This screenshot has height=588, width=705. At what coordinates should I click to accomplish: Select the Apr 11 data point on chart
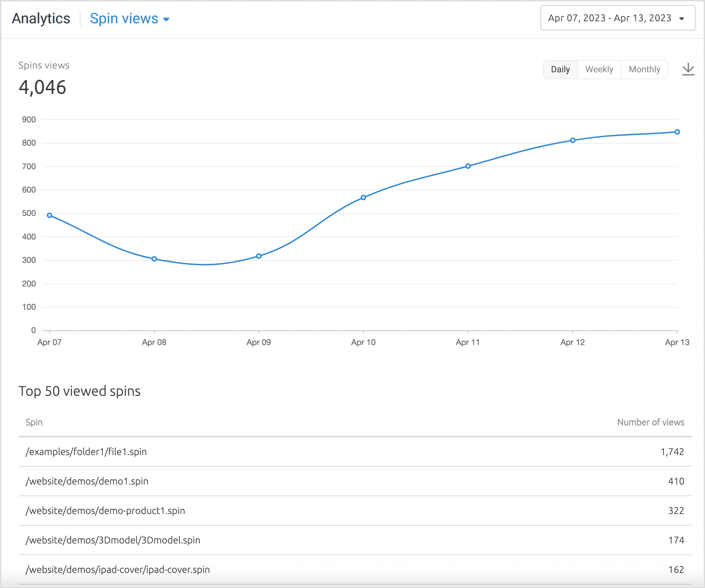click(468, 166)
